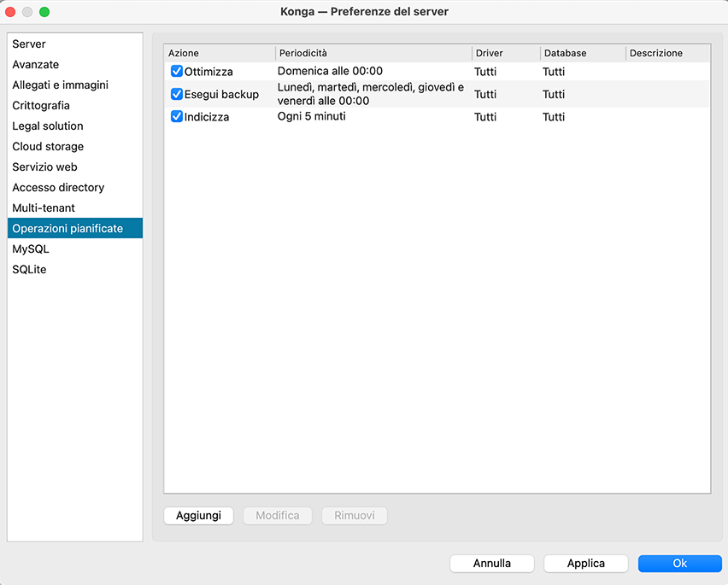
Task: Disable the Indicizza scheduled action checkbox
Action: click(177, 117)
